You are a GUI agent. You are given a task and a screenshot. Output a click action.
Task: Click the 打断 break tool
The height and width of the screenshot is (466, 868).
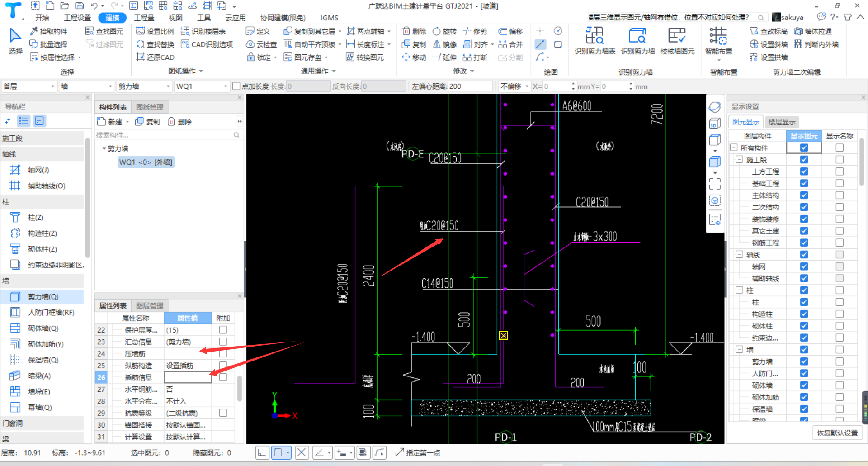pos(475,57)
